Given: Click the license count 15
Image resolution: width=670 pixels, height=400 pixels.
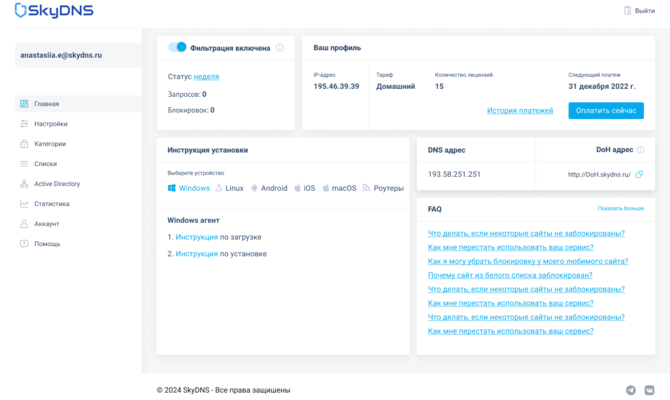Looking at the screenshot, I should point(439,86).
